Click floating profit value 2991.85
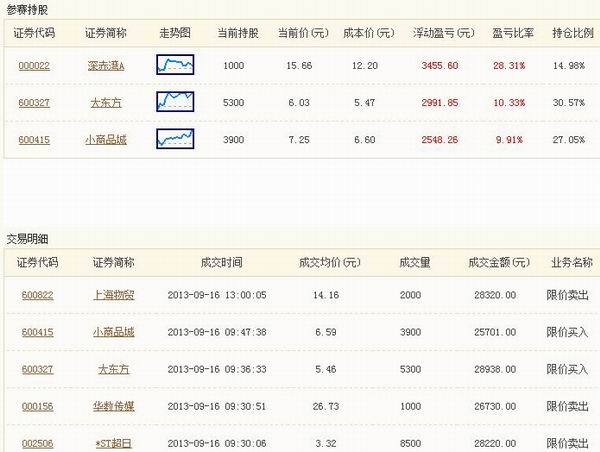 pyautogui.click(x=440, y=103)
